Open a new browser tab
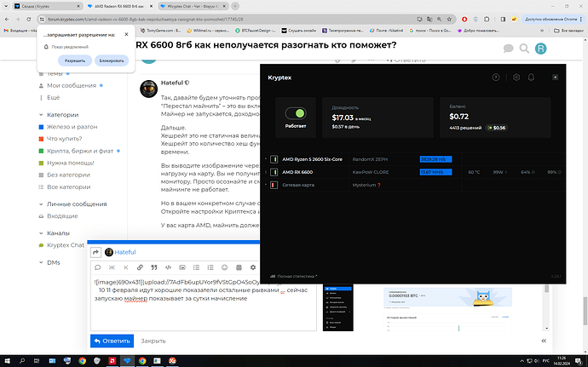The width and height of the screenshot is (588, 367). pyautogui.click(x=235, y=6)
